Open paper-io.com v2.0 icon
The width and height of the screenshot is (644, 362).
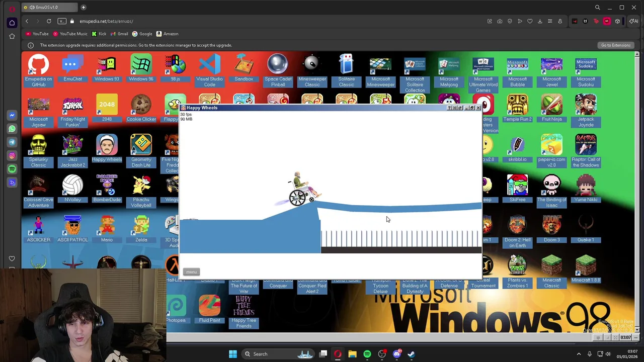[x=551, y=151]
